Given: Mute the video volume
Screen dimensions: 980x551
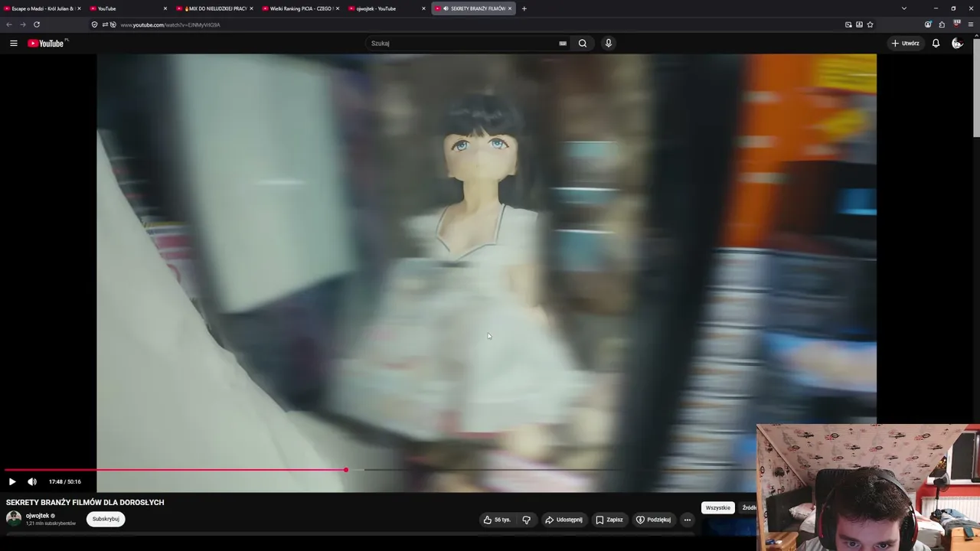Looking at the screenshot, I should [x=32, y=482].
